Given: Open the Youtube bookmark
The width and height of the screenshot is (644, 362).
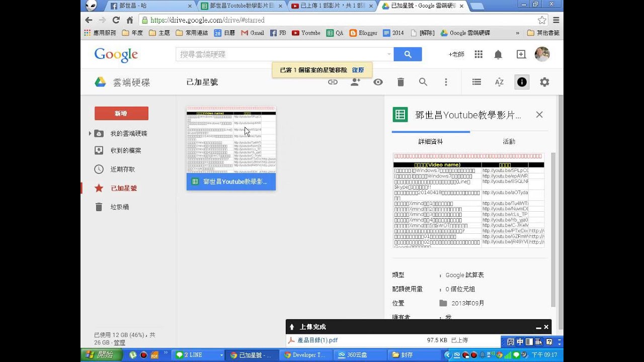Looking at the screenshot, I should pos(306,33).
